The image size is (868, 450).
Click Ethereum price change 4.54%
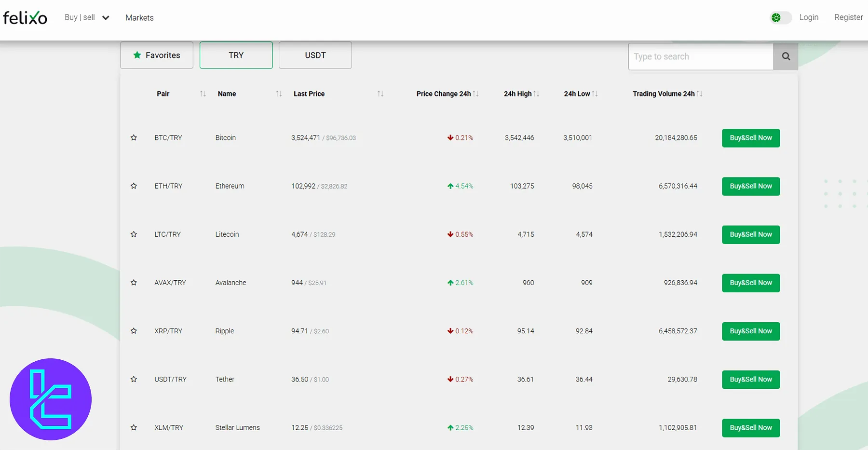point(461,186)
